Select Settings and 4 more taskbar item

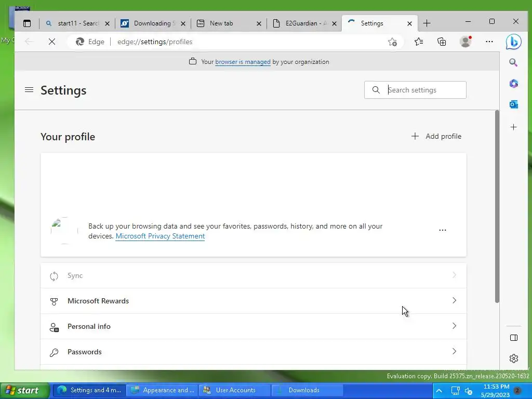click(89, 390)
